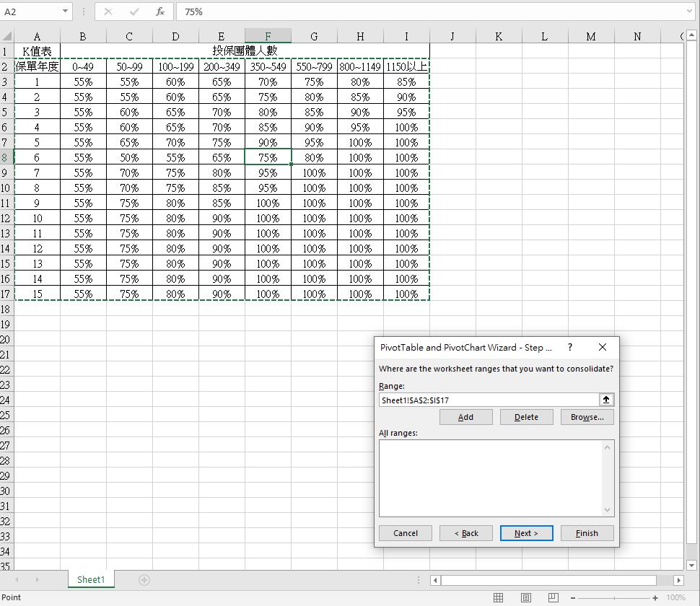Proceed with the Next > button

click(x=526, y=533)
